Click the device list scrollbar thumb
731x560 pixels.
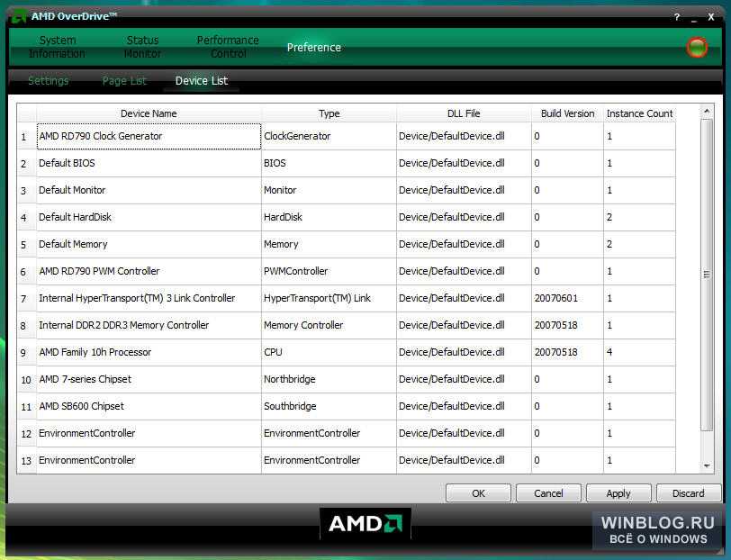707,275
